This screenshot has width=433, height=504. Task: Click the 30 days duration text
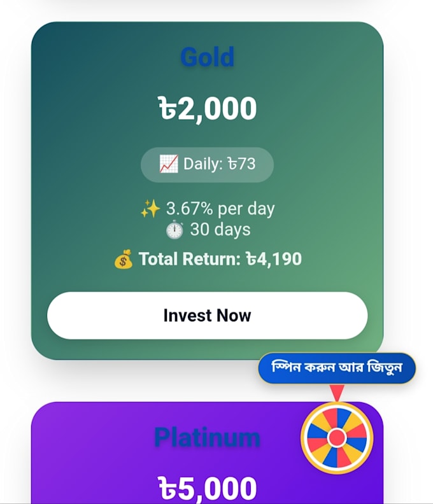(x=220, y=230)
